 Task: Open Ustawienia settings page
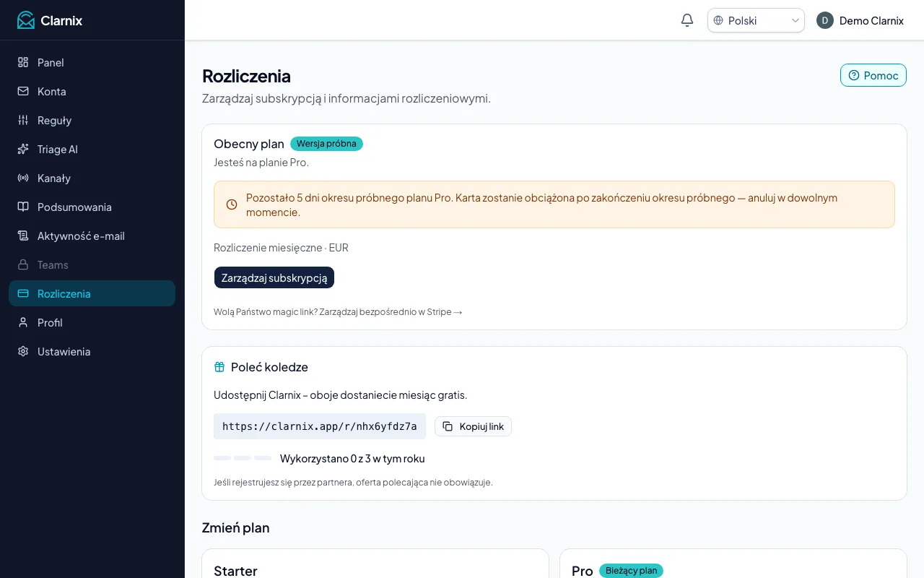point(92,352)
